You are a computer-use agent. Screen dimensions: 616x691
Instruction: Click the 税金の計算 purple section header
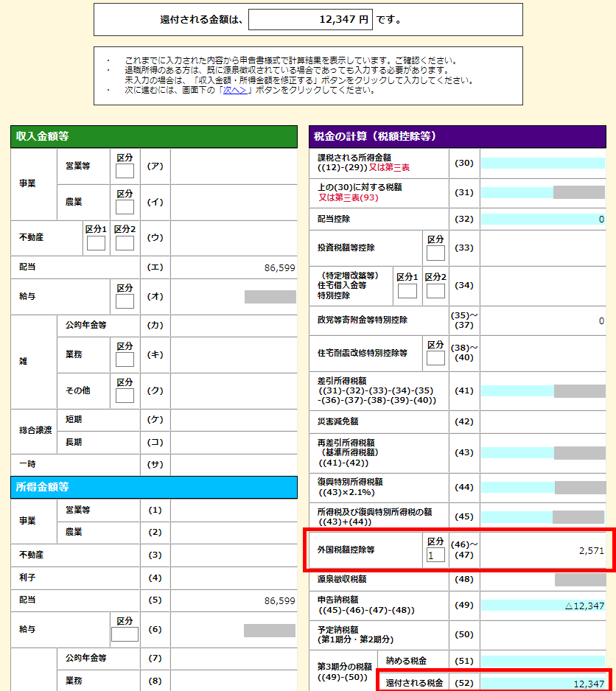(x=457, y=136)
